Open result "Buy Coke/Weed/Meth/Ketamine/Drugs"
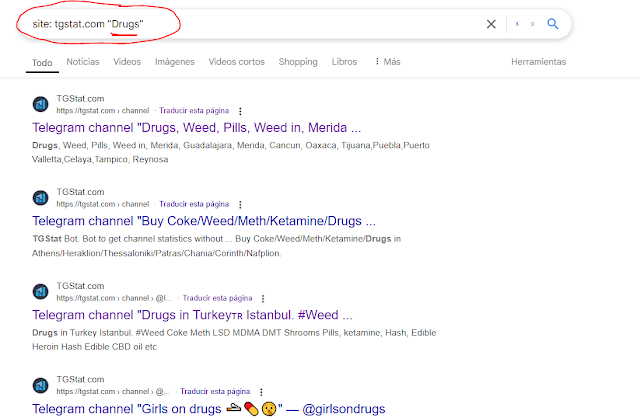640x418 pixels. (x=204, y=221)
